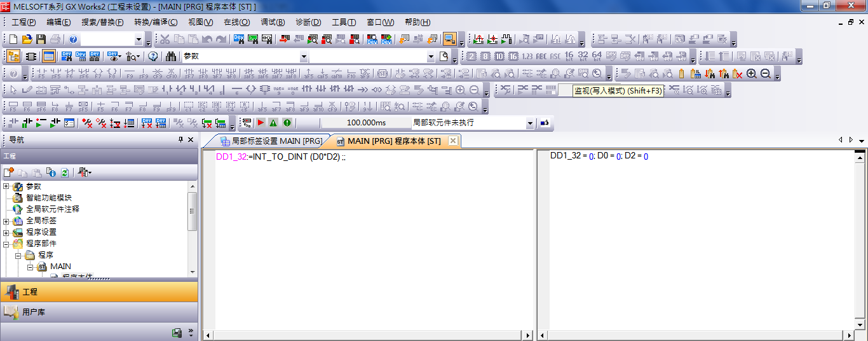
Task: Click the red play simulation icon
Action: [x=261, y=123]
